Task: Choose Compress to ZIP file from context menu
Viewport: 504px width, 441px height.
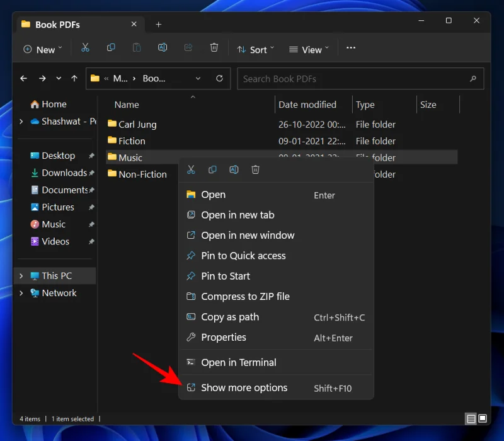Action: click(244, 296)
